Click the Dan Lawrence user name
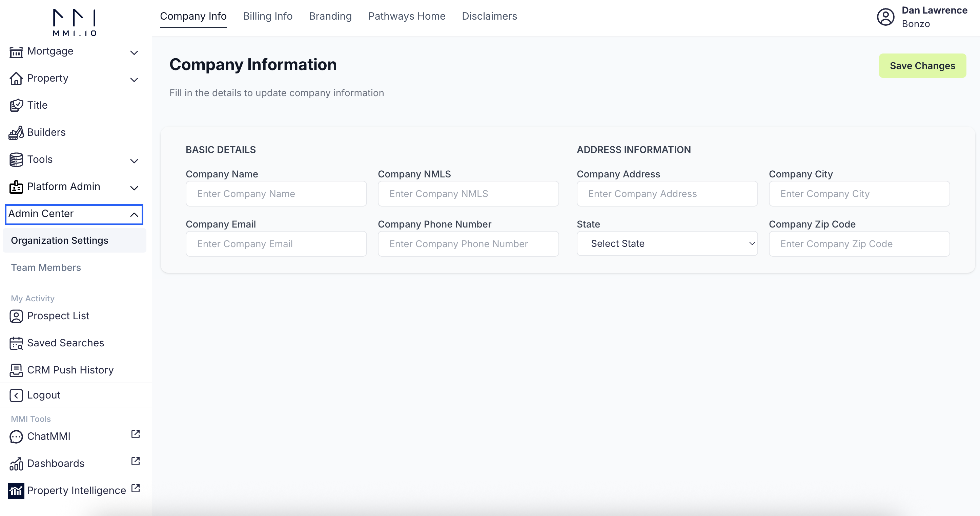 coord(934,10)
